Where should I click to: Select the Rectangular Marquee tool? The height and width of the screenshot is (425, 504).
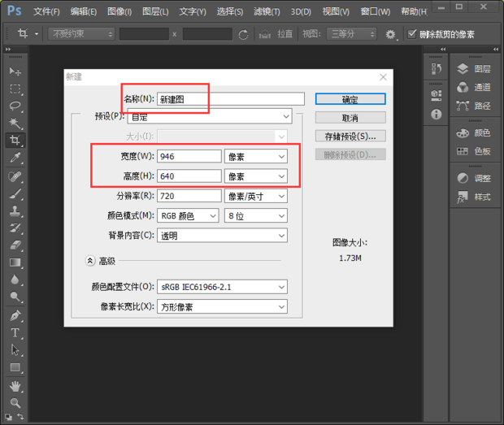[x=15, y=89]
